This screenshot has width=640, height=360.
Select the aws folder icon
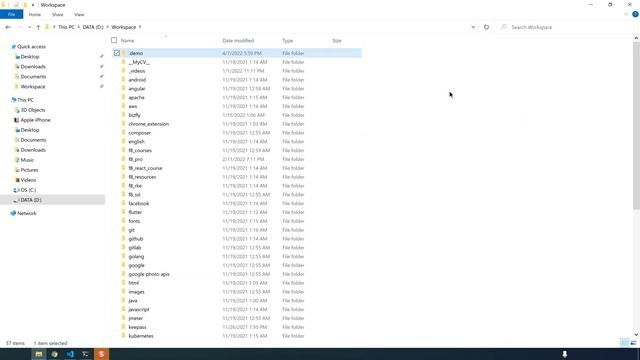point(124,106)
